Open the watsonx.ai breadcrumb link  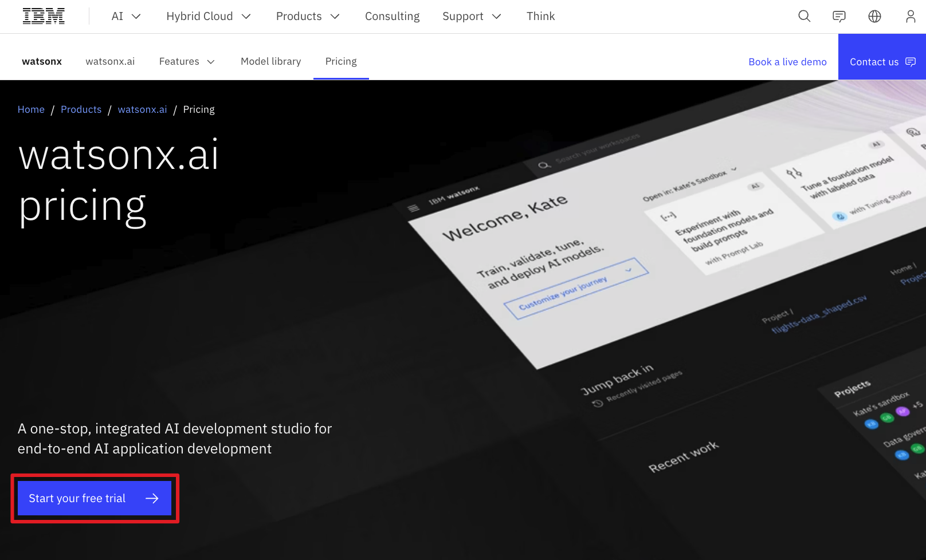[x=142, y=109]
